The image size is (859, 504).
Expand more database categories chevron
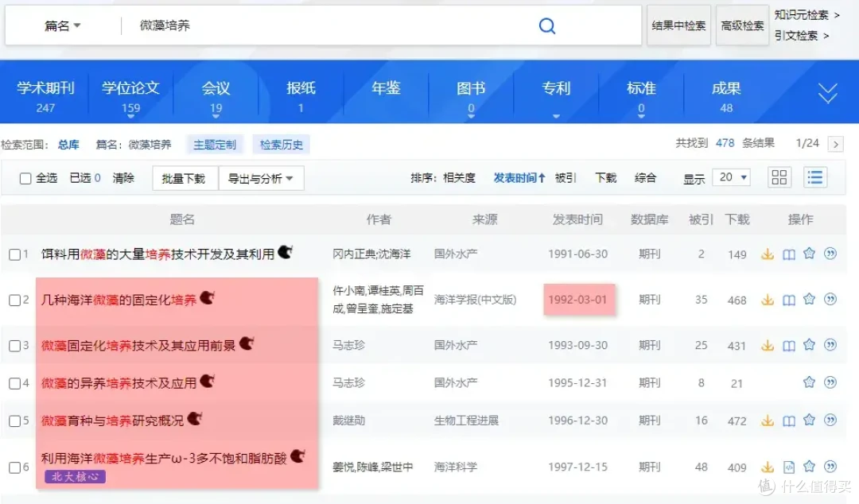827,94
